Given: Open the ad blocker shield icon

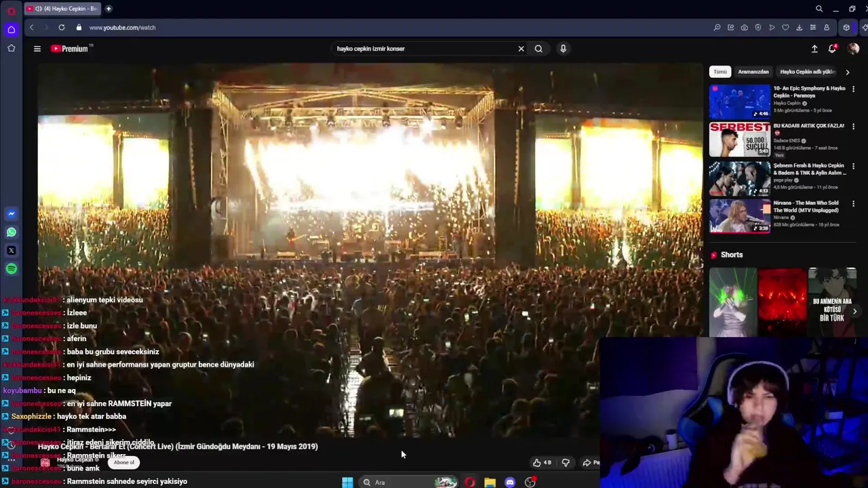Looking at the screenshot, I should 758,27.
